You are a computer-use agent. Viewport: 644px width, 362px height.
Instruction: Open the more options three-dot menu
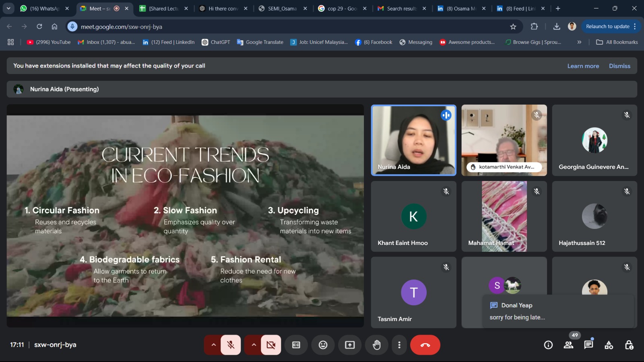point(399,345)
